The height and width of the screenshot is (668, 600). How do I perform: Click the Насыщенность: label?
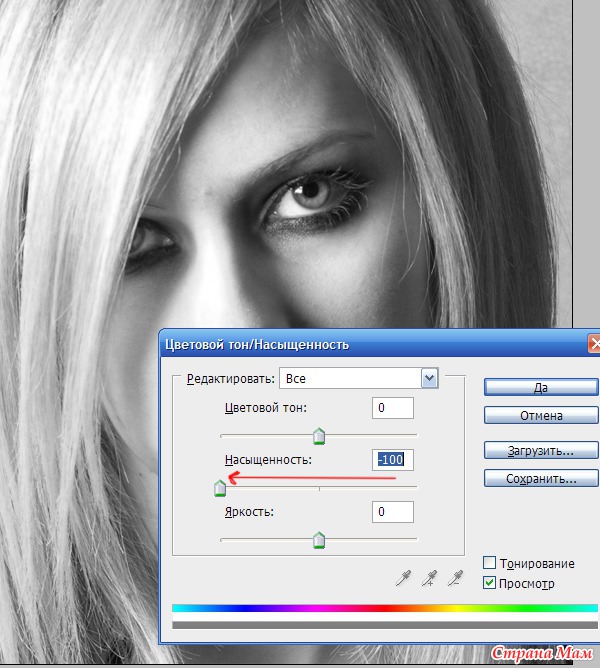point(268,460)
